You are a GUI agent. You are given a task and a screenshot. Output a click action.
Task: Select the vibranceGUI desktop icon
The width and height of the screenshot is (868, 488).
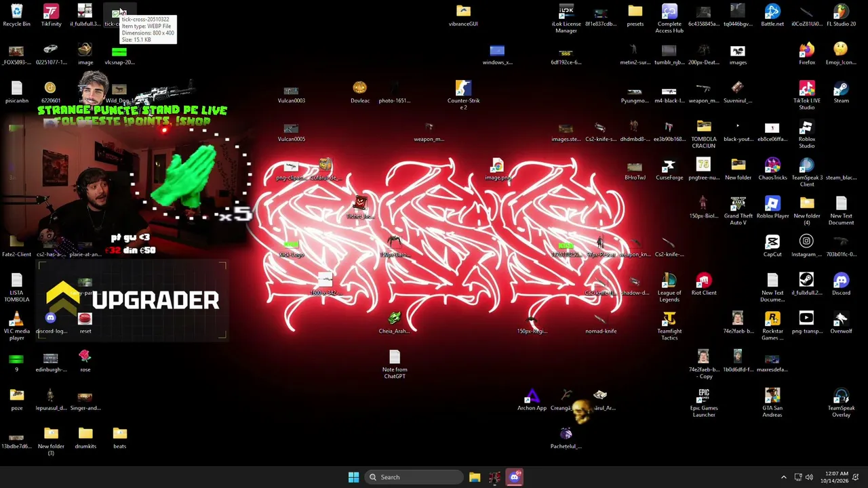[463, 16]
